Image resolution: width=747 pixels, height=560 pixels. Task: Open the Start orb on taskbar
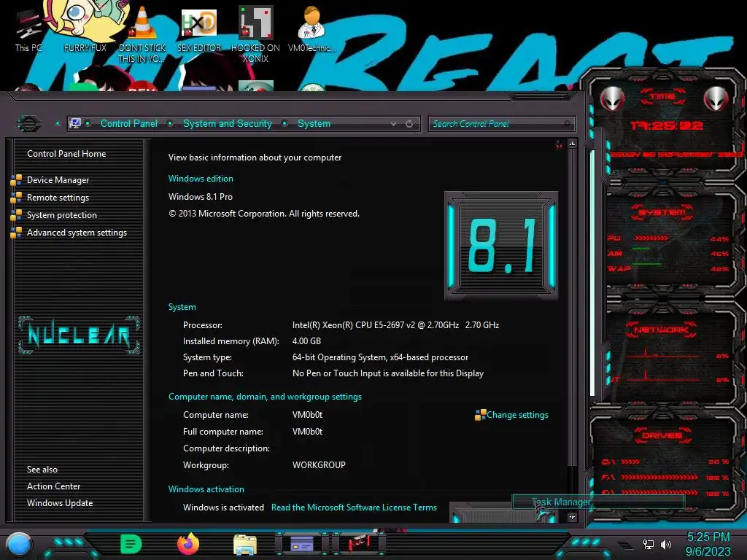[x=19, y=545]
